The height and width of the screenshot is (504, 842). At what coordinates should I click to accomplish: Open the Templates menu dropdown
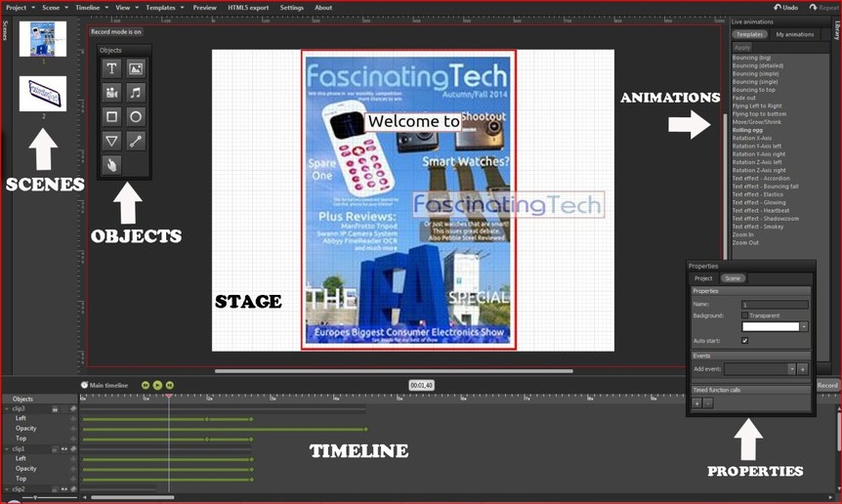164,8
